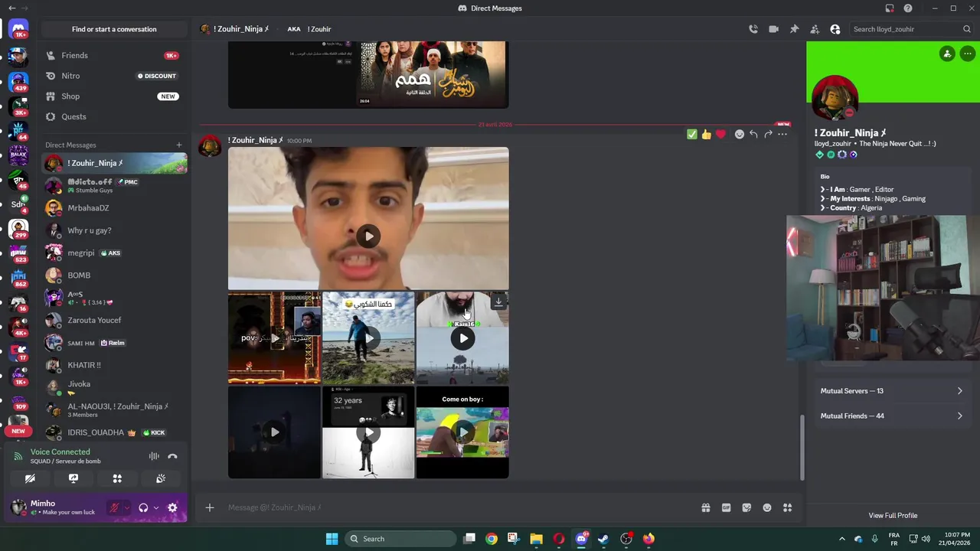Play the 32 years video thumbnail
980x551 pixels.
point(368,432)
